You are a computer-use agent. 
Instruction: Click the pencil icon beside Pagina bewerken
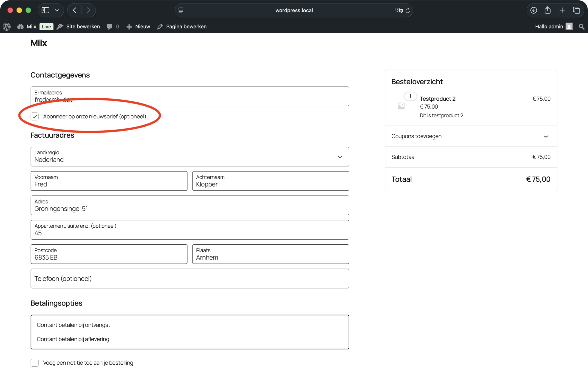click(x=160, y=26)
